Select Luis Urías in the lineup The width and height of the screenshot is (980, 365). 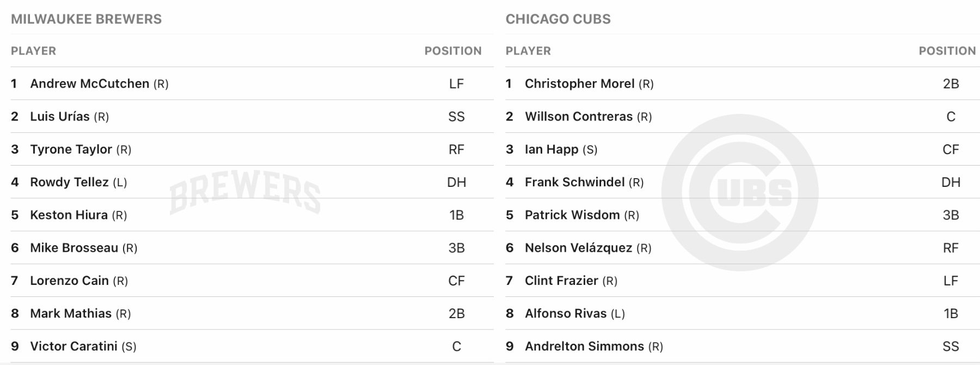click(60, 117)
